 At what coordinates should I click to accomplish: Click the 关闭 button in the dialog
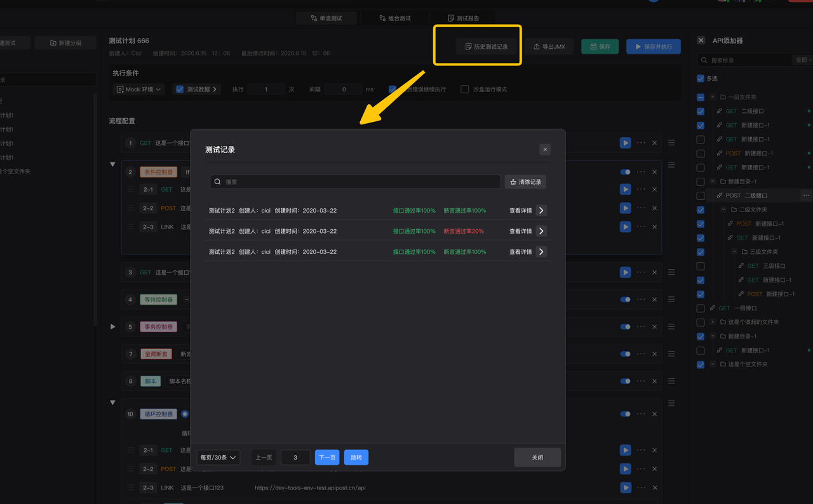pos(537,457)
